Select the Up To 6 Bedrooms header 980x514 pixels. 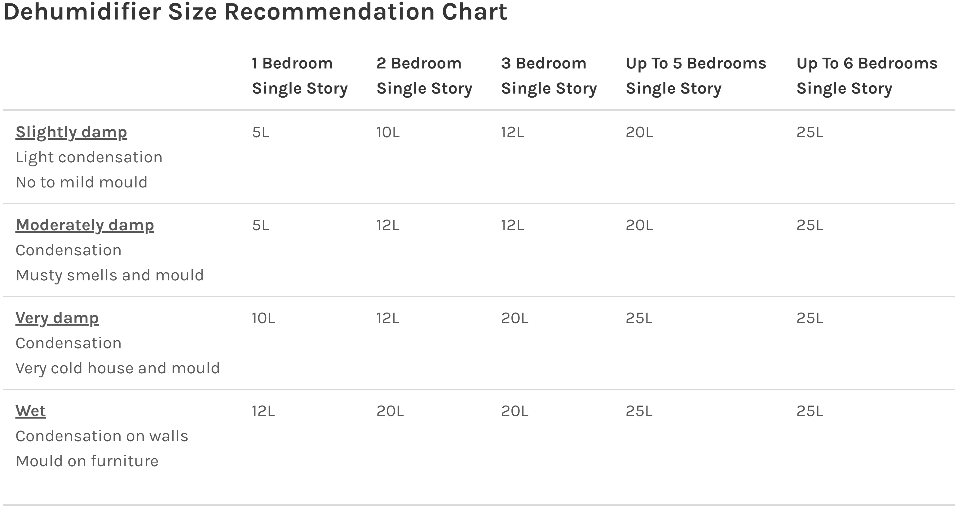coord(867,76)
